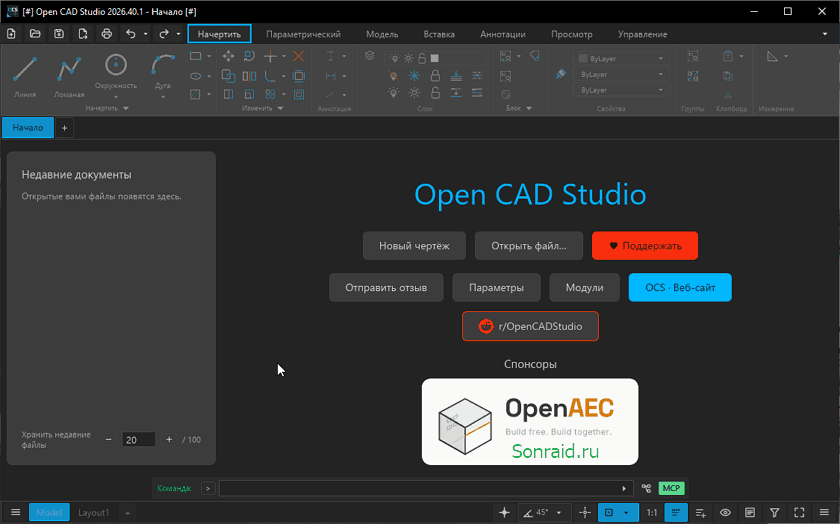Click the redo arrow icon
The width and height of the screenshot is (840, 524).
click(x=164, y=34)
